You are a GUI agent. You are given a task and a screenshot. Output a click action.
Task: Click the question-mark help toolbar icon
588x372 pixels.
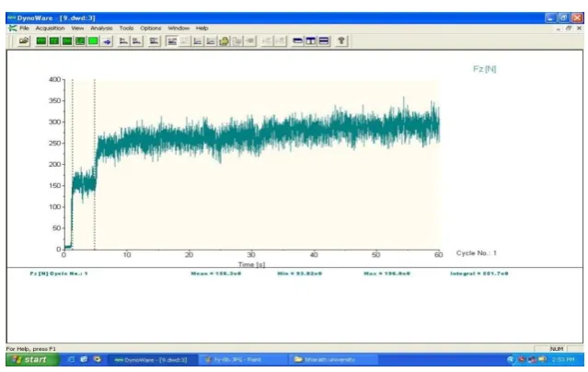pos(341,41)
